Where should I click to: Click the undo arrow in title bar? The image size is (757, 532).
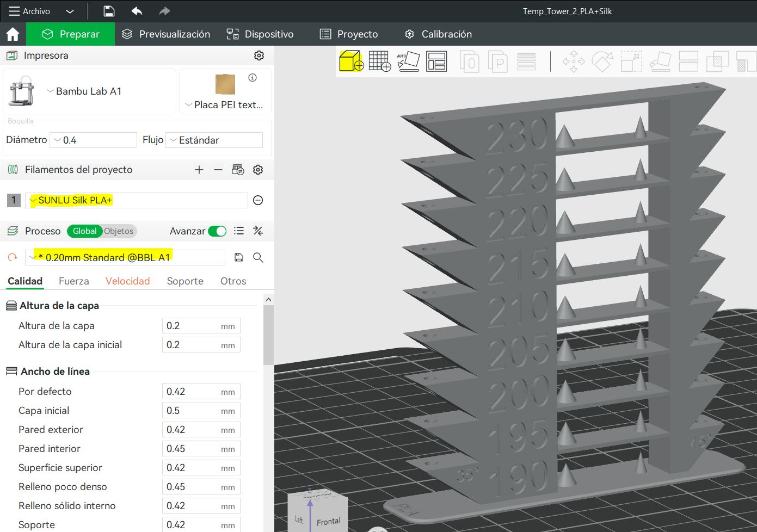pos(137,11)
